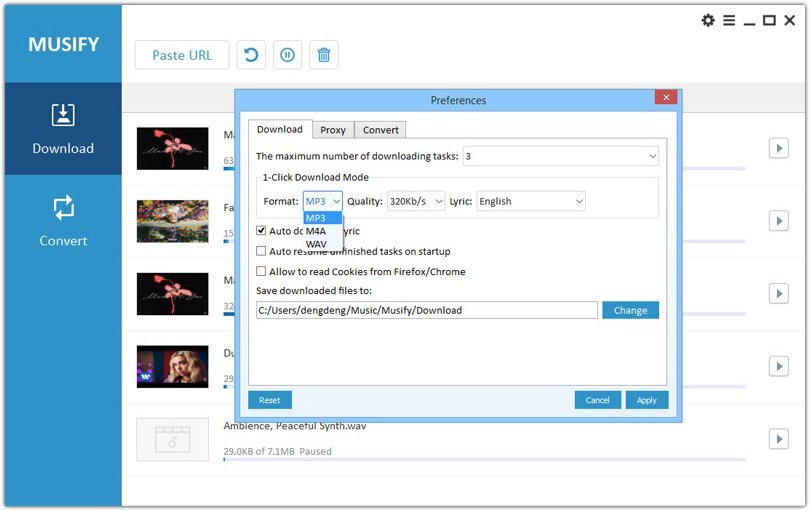Click the pause all downloads icon
This screenshot has width=810, height=511.
(x=287, y=55)
